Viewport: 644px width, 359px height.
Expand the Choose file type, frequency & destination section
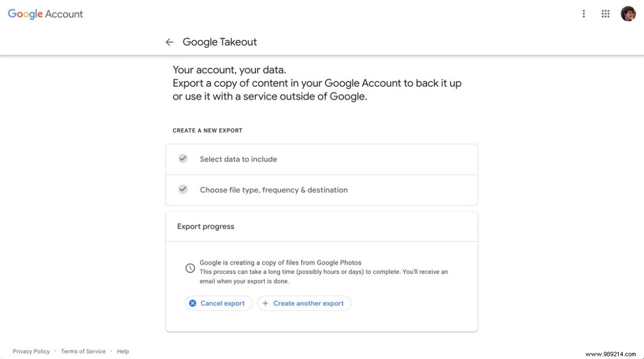(x=274, y=190)
